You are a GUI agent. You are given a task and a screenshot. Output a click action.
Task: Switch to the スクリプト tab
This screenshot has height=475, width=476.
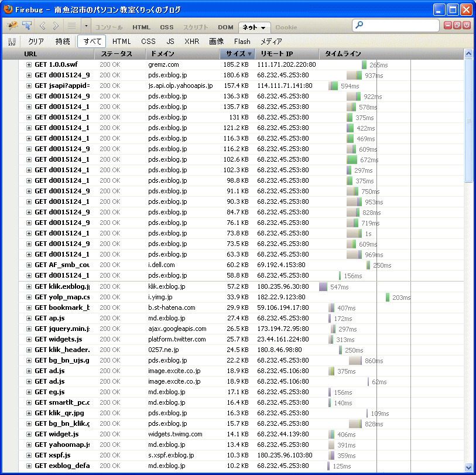(x=196, y=28)
